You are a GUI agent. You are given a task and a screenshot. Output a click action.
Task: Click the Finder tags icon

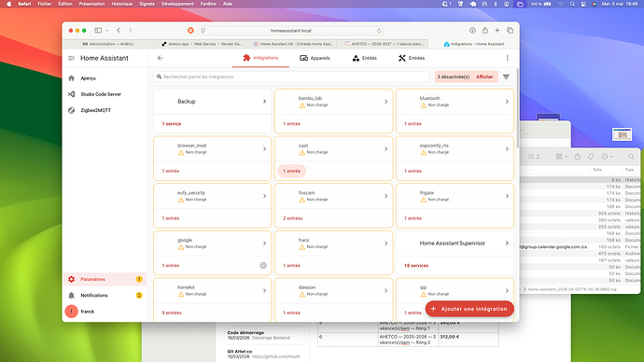591,157
